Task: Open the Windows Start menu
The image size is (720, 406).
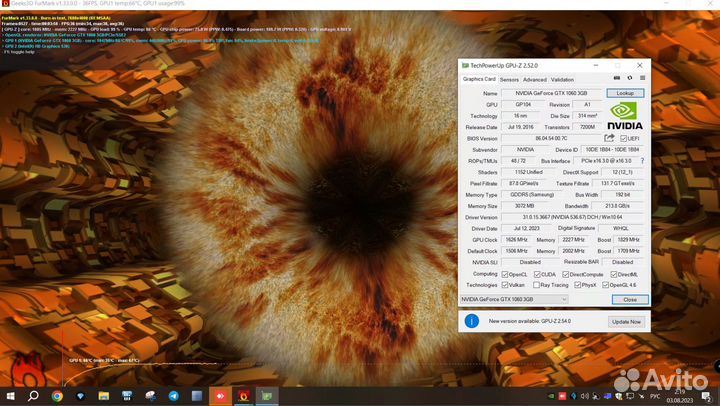Action: (x=10, y=396)
